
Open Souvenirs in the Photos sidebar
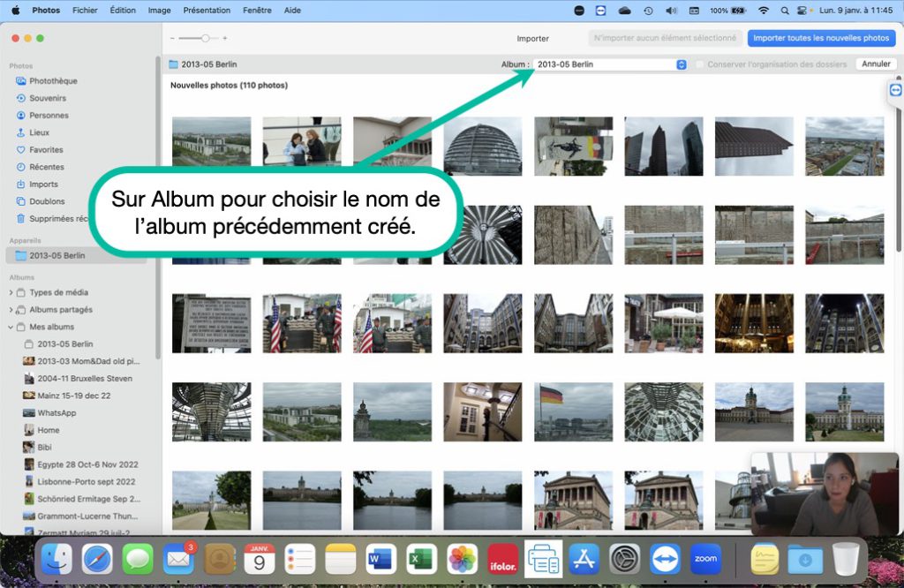(47, 98)
